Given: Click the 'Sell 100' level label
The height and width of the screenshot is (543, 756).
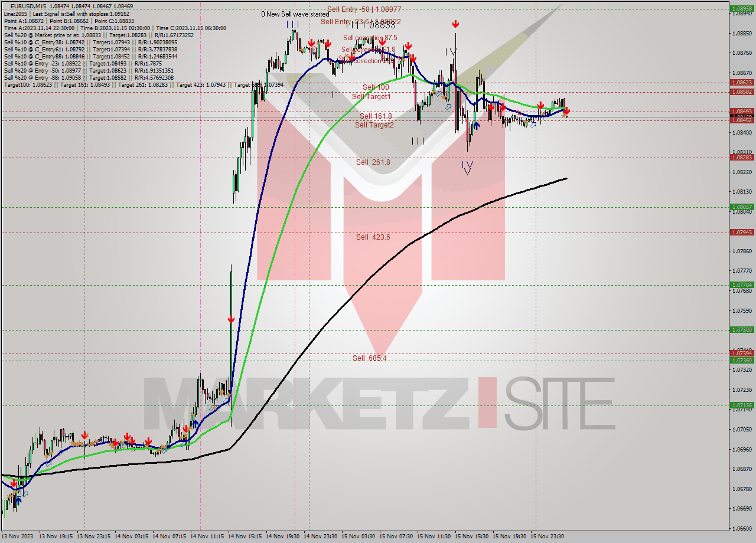Looking at the screenshot, I should click(x=376, y=87).
